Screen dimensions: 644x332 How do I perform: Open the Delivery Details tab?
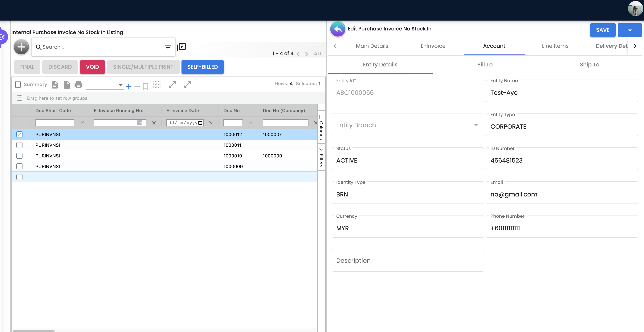click(612, 46)
